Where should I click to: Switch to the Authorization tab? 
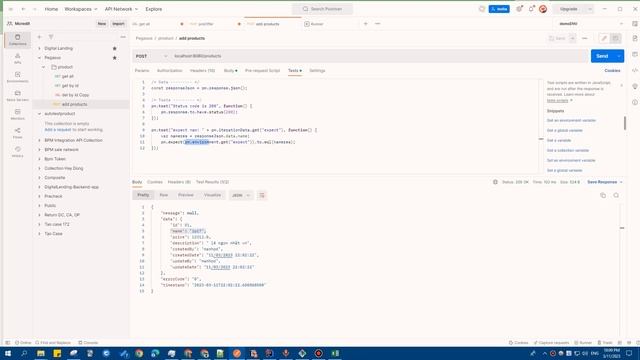(169, 71)
